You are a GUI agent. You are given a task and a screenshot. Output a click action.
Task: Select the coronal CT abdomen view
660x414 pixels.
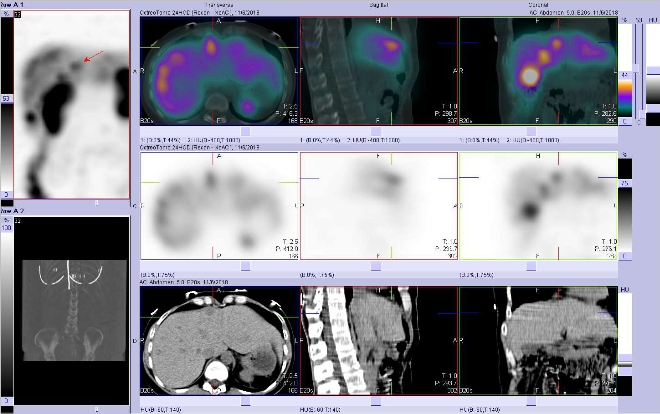538,341
